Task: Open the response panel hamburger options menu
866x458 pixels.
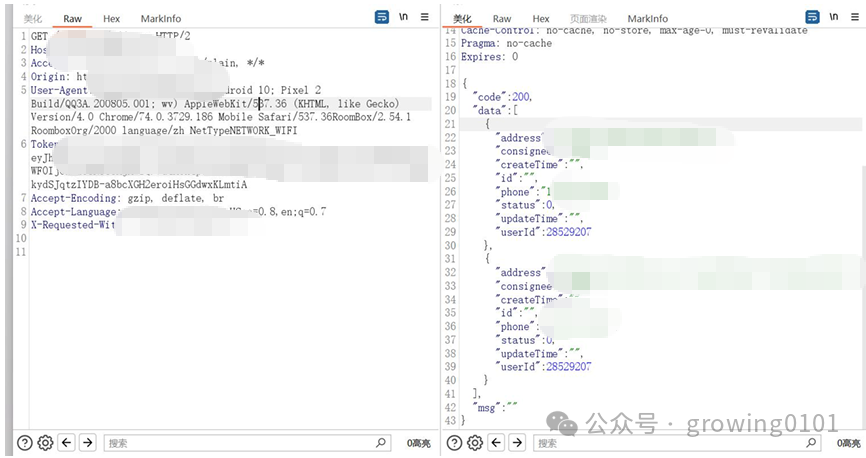Action: point(853,17)
